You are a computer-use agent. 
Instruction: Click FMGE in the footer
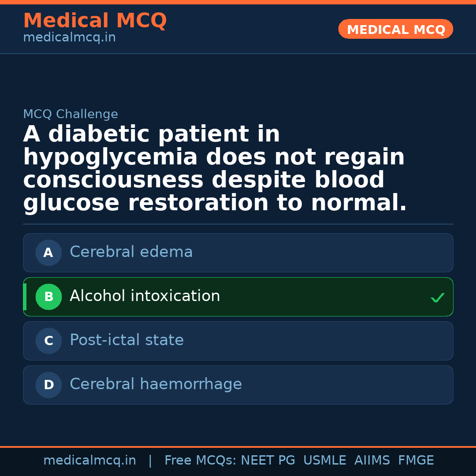416,461
